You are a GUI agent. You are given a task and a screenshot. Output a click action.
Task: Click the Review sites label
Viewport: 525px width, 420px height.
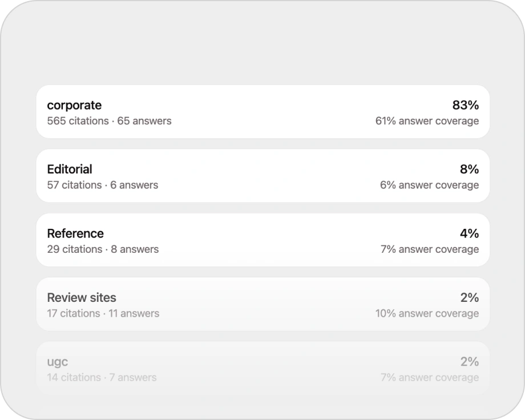click(82, 297)
